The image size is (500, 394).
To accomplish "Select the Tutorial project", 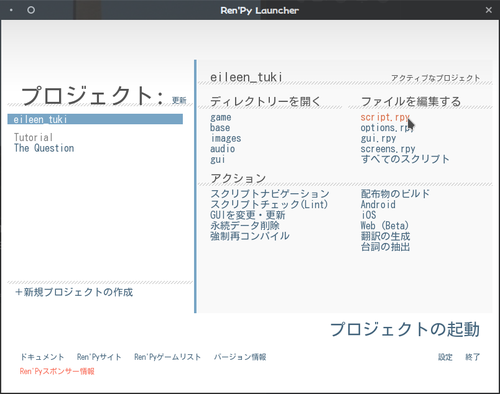I will [33, 137].
